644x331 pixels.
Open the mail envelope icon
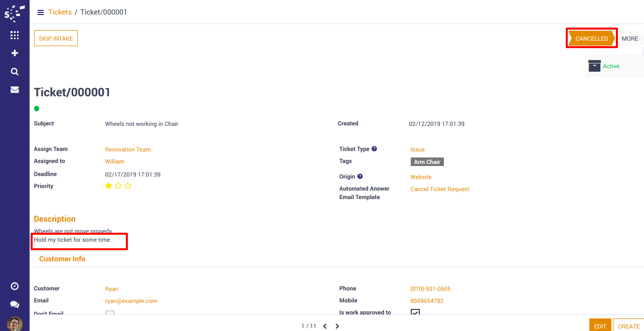[15, 90]
